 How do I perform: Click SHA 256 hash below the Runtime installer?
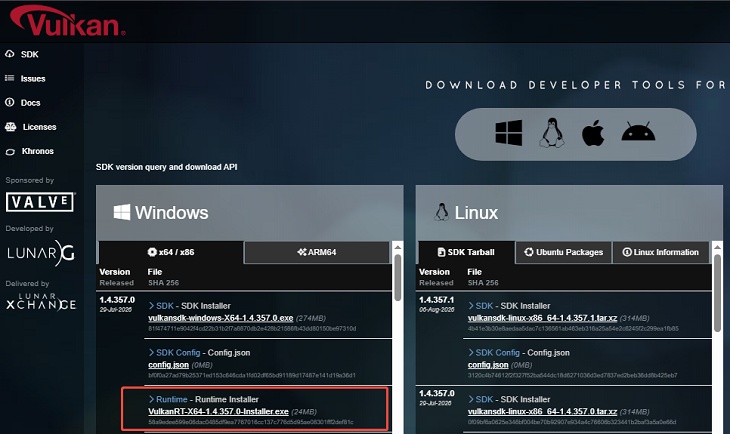point(250,422)
